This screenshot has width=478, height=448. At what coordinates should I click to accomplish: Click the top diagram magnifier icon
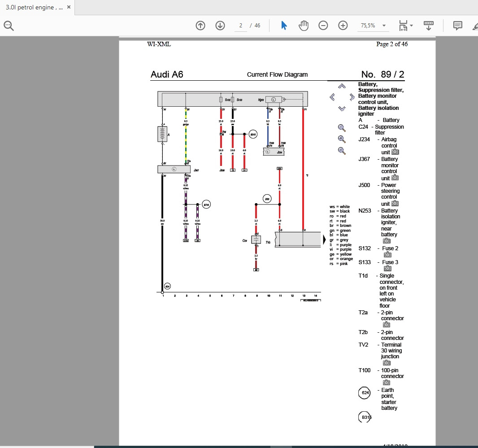(342, 128)
